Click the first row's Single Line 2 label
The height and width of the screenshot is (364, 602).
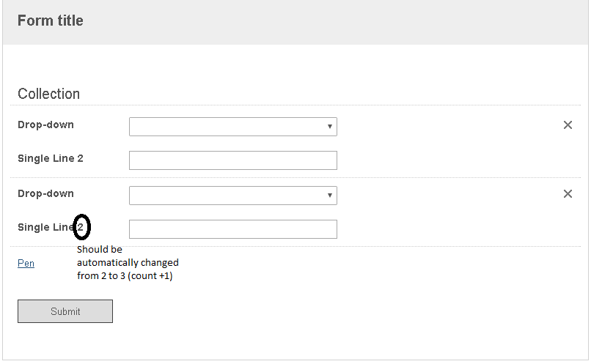tap(51, 158)
